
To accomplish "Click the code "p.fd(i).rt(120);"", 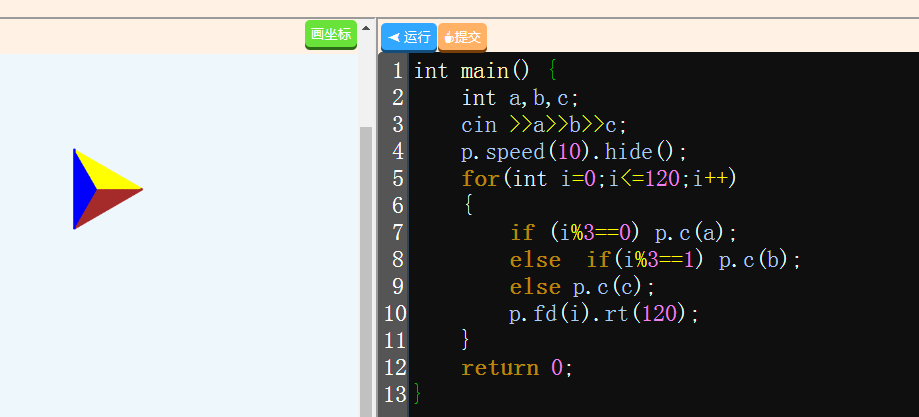I will (604, 314).
